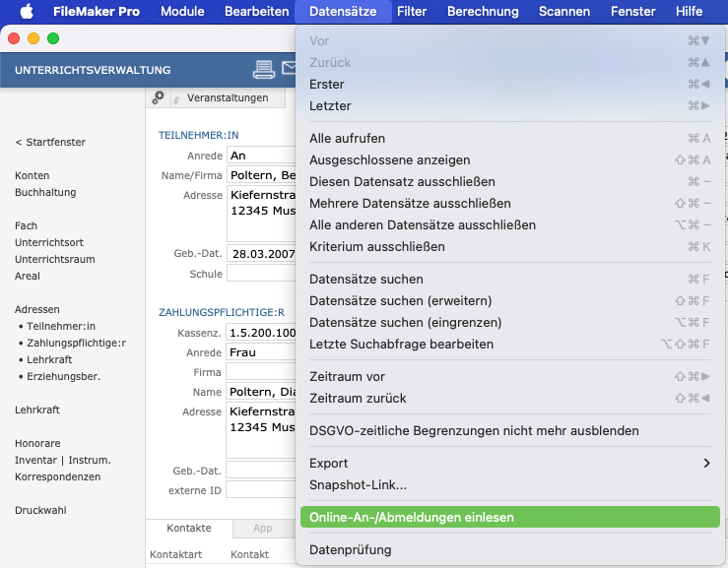
Task: Open Erziehungsber. under Adressen
Action: click(x=63, y=376)
